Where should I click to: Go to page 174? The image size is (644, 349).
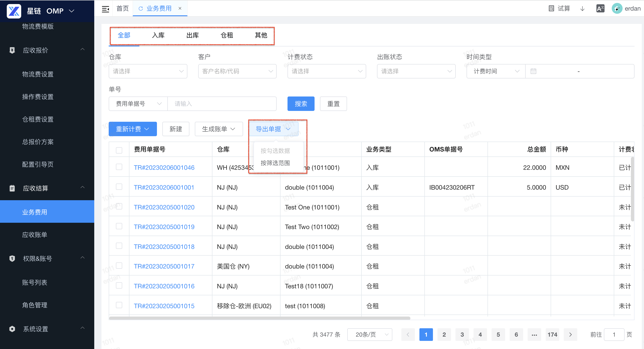pos(552,335)
